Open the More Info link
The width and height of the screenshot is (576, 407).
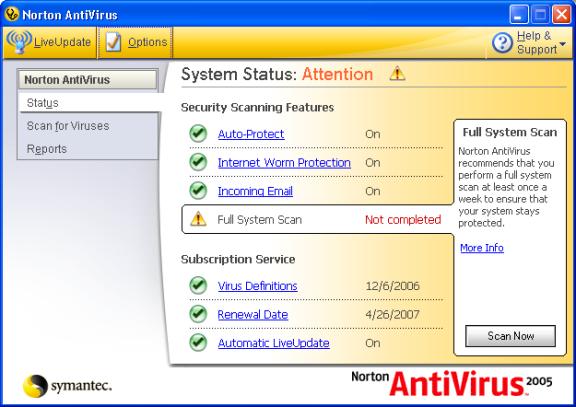click(482, 248)
